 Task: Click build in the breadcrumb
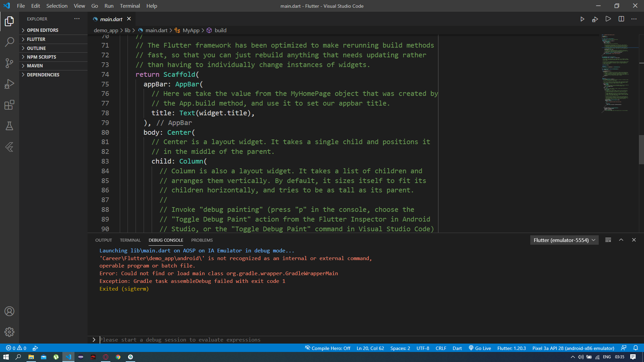point(220,30)
